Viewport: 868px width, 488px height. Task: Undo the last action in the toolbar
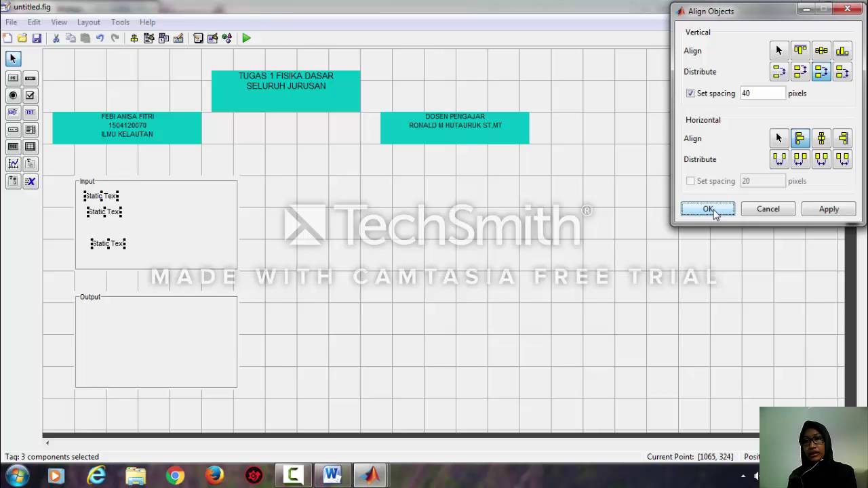pos(100,39)
